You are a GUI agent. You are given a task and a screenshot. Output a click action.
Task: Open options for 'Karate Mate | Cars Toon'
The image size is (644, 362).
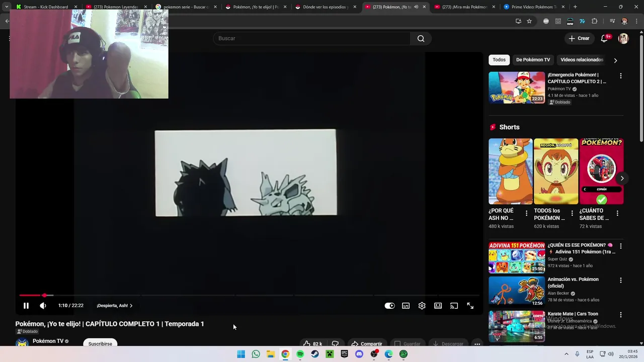point(620,315)
